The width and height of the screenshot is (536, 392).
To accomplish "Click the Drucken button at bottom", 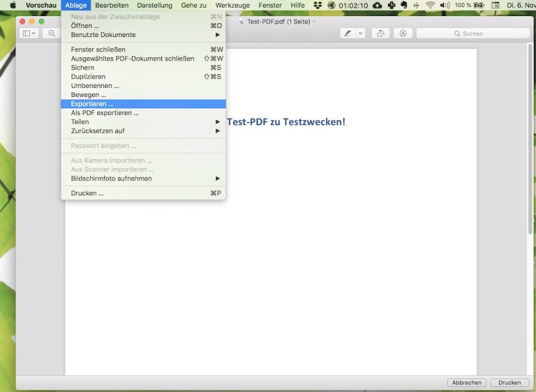I will coord(509,382).
